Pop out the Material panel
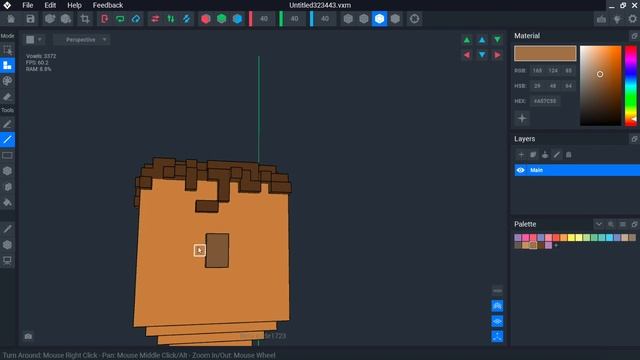The height and width of the screenshot is (360, 640). tap(634, 36)
